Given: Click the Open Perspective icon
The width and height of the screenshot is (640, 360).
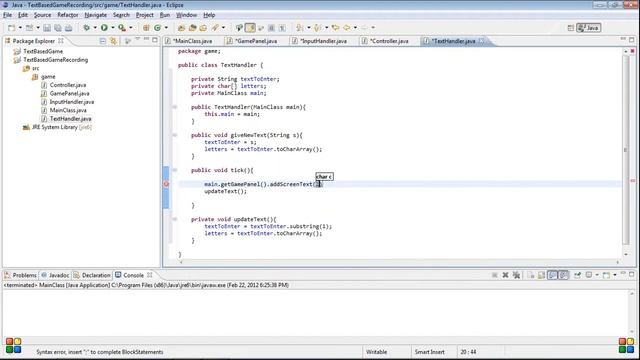Looking at the screenshot, I should tap(571, 28).
